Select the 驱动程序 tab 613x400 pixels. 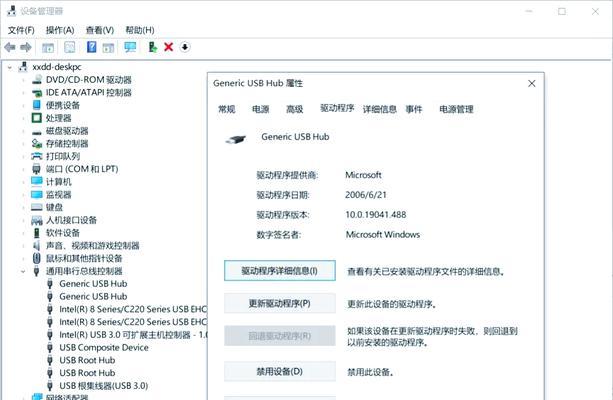(337, 108)
